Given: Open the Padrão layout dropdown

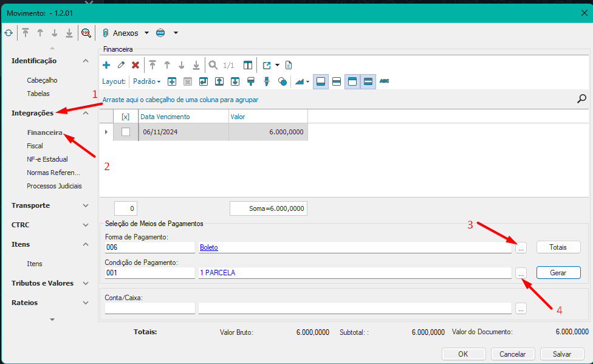Looking at the screenshot, I should click(146, 81).
